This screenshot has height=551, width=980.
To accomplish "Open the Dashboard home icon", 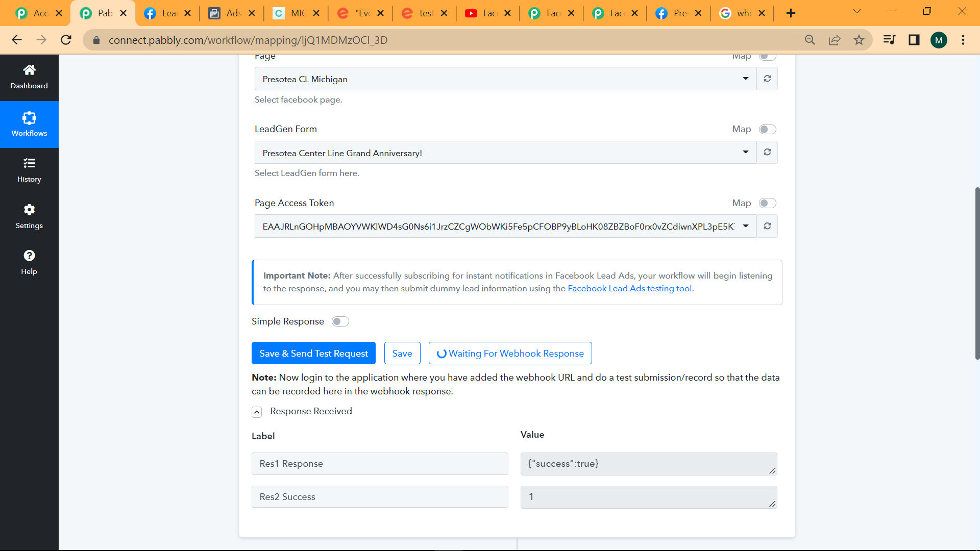I will point(29,70).
